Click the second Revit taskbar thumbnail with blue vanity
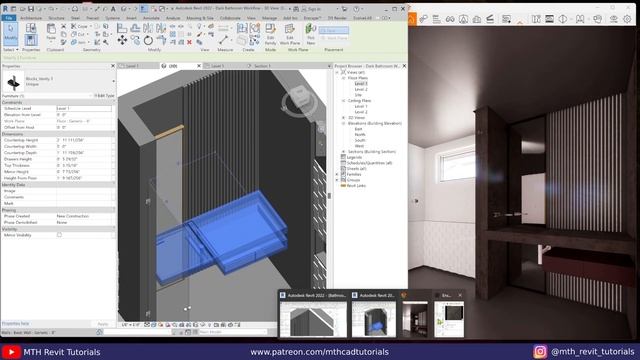 coord(374,318)
